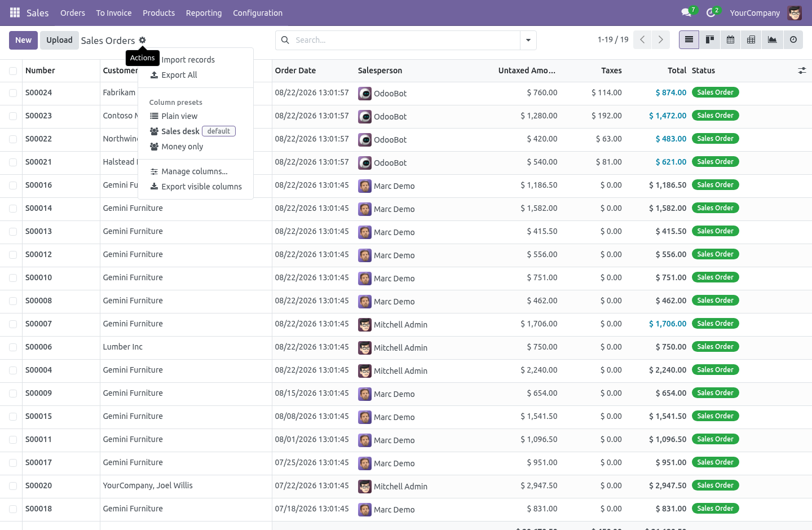812x530 pixels.
Task: Switch to graph view
Action: (x=772, y=40)
